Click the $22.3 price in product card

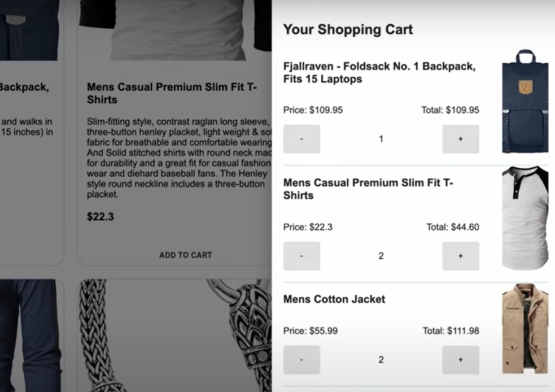click(x=100, y=217)
